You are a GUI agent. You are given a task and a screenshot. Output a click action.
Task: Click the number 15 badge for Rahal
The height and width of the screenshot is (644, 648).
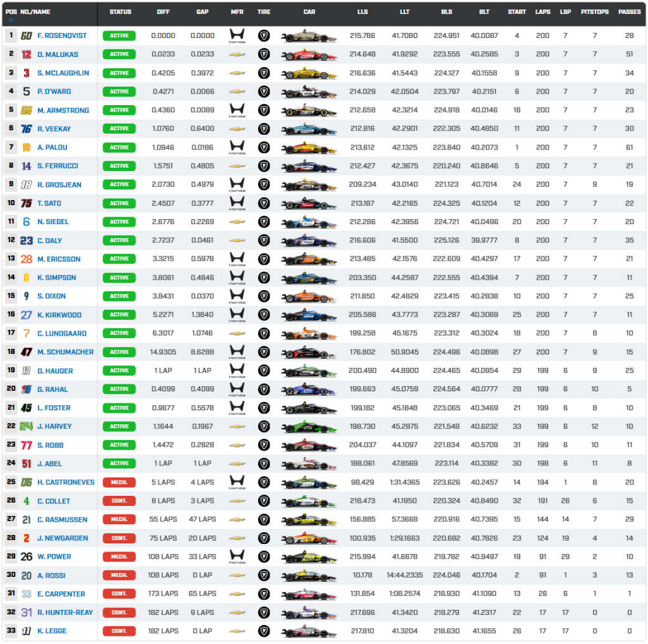point(27,389)
